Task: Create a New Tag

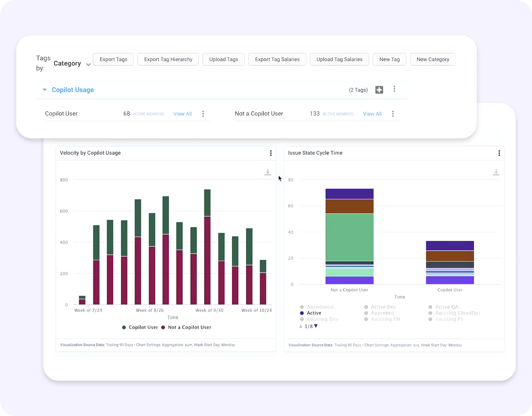Action: (x=389, y=59)
